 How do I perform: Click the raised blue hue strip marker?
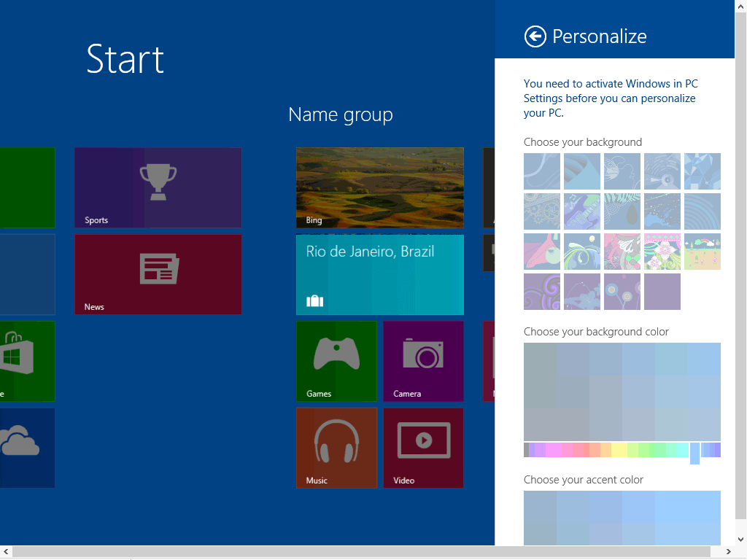click(694, 454)
